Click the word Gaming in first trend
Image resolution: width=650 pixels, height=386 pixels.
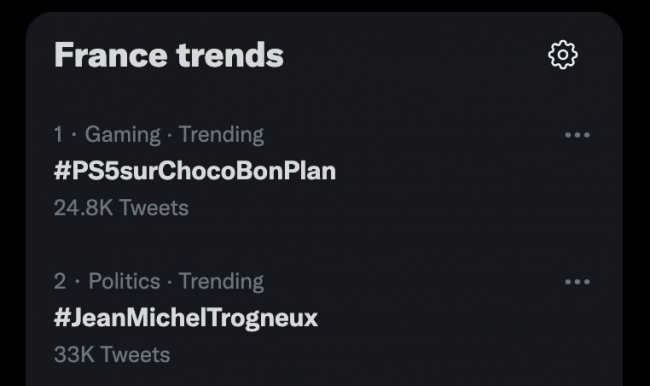(123, 135)
